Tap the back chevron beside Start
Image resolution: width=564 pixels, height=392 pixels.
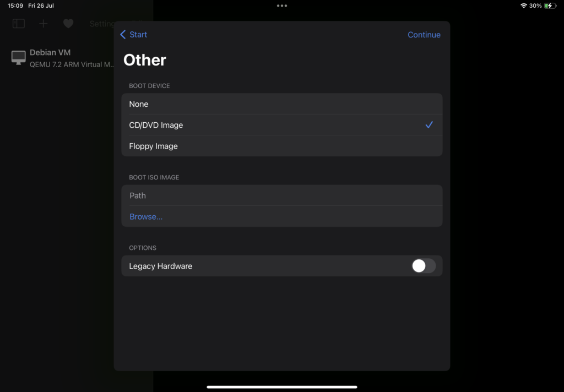coord(123,35)
